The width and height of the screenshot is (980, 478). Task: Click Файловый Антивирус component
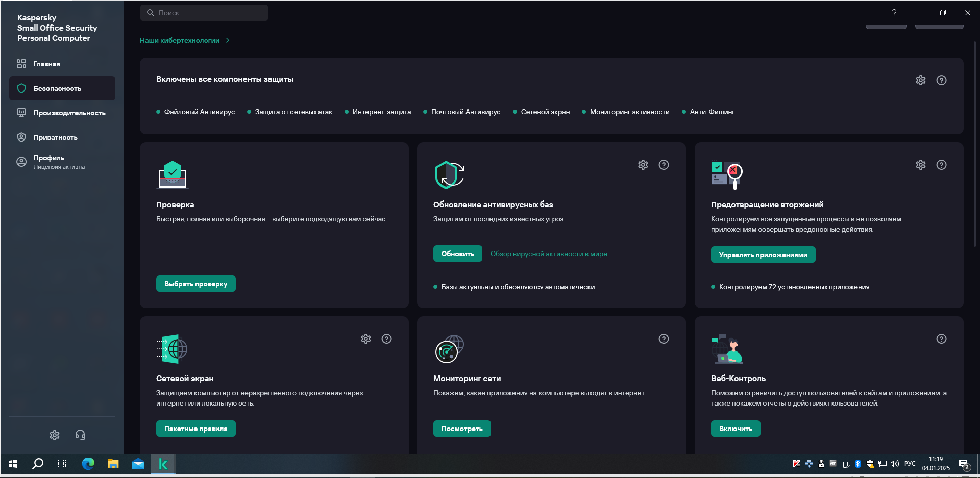click(x=195, y=112)
